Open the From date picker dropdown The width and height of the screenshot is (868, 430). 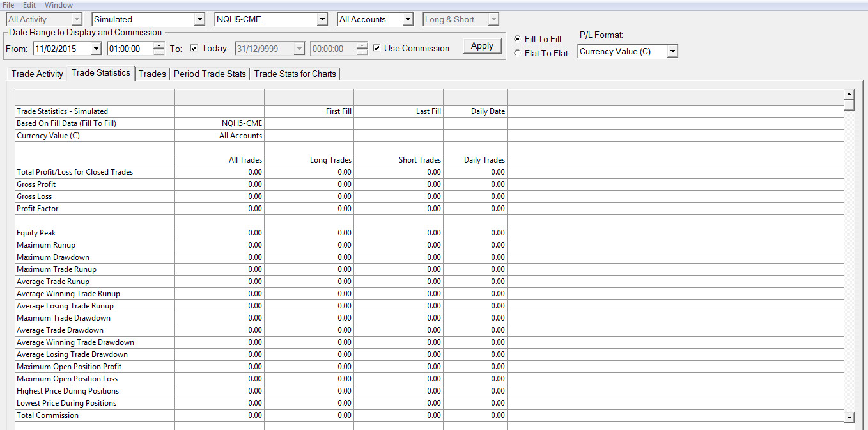[x=96, y=49]
